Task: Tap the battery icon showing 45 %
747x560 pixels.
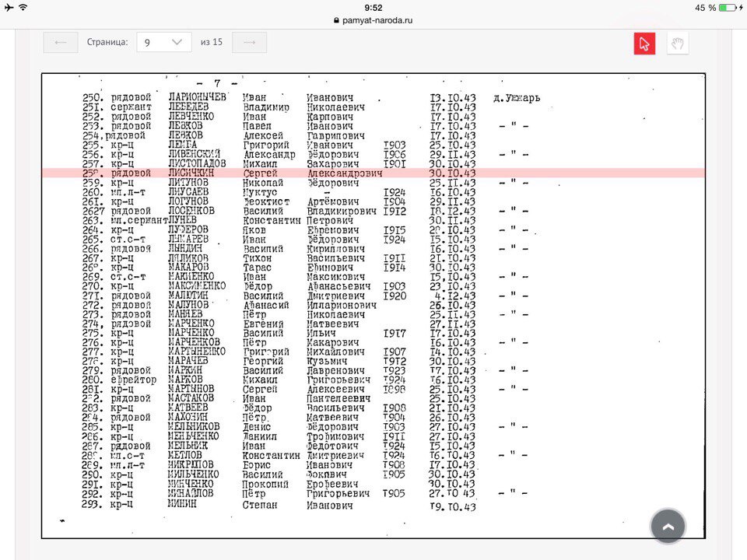Action: pyautogui.click(x=727, y=7)
